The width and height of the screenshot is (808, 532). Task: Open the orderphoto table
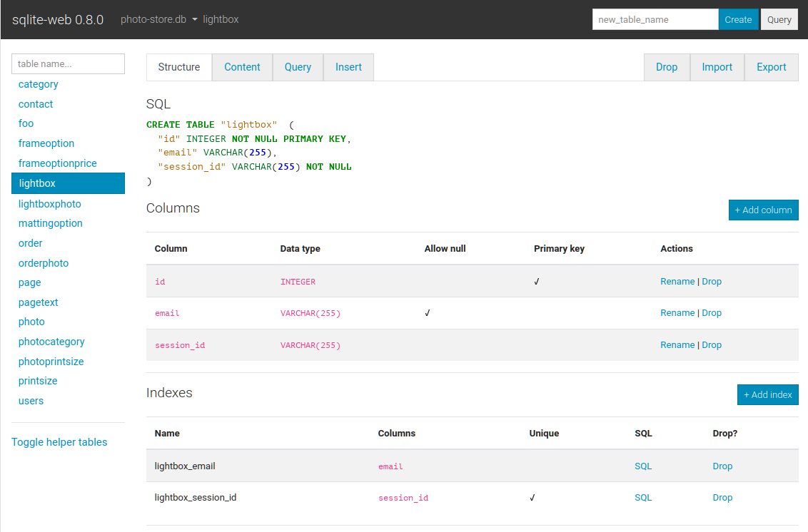click(x=44, y=263)
